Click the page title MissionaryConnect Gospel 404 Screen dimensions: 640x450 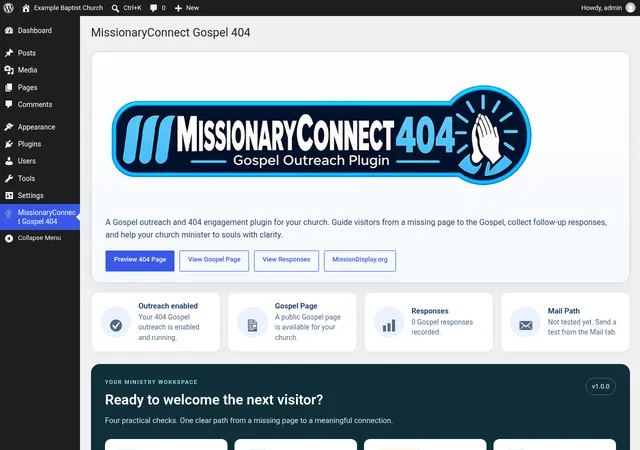pos(171,33)
